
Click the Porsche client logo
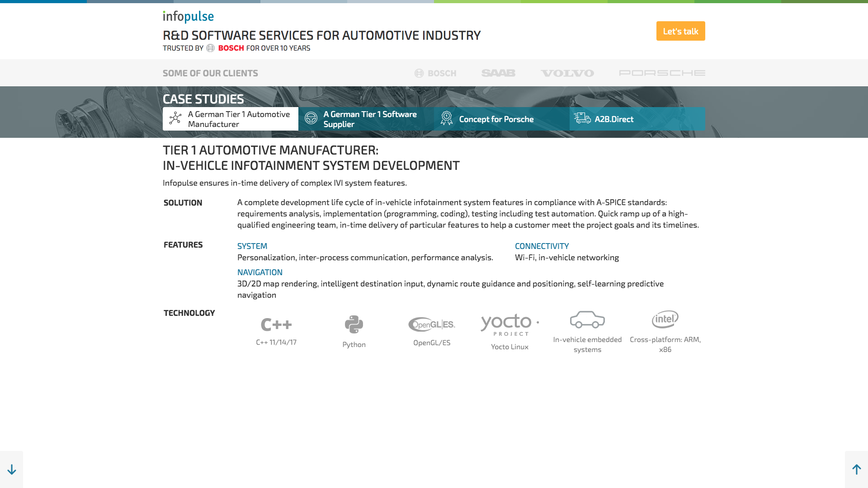[x=662, y=73]
